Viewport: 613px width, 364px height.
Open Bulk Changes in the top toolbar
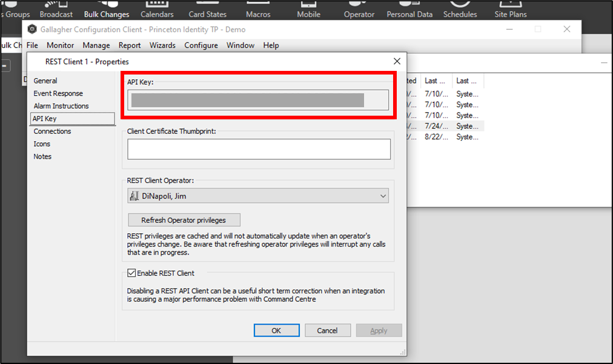tap(107, 10)
